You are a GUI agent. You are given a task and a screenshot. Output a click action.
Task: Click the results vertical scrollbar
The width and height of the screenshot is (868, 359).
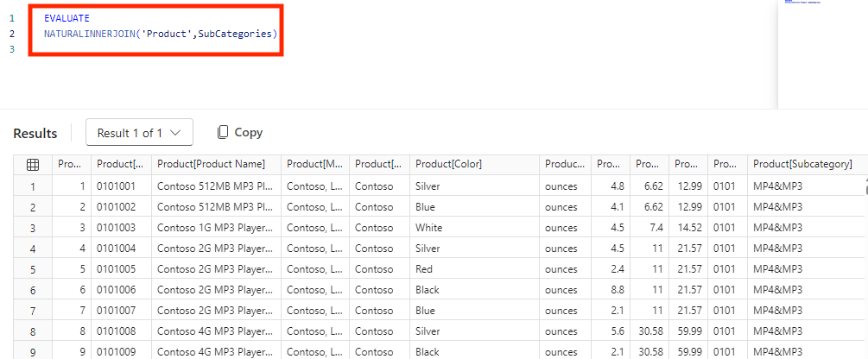click(865, 186)
